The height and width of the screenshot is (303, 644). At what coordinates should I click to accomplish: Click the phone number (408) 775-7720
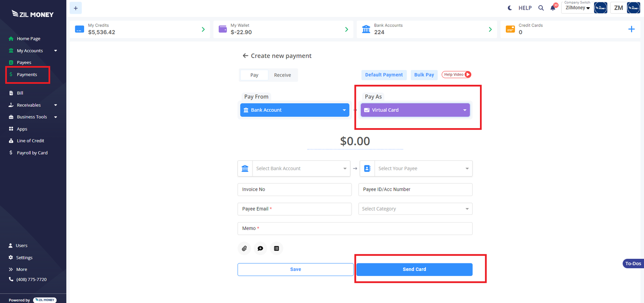(x=32, y=279)
